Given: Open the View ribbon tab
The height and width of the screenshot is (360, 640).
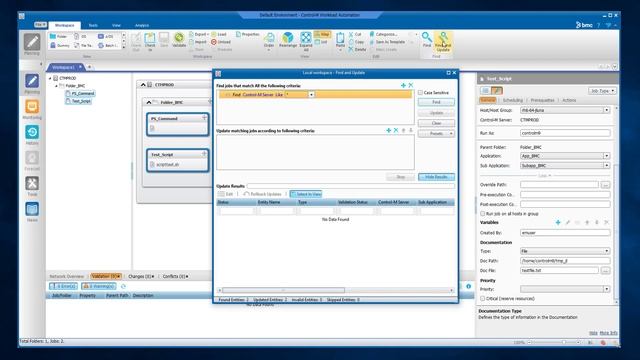Looking at the screenshot, I should pyautogui.click(x=116, y=25).
